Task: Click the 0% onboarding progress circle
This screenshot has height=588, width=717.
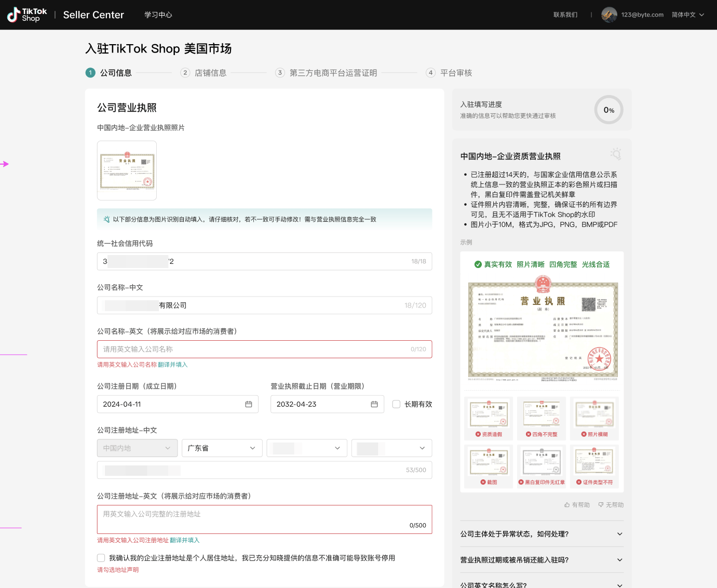Action: [x=608, y=110]
